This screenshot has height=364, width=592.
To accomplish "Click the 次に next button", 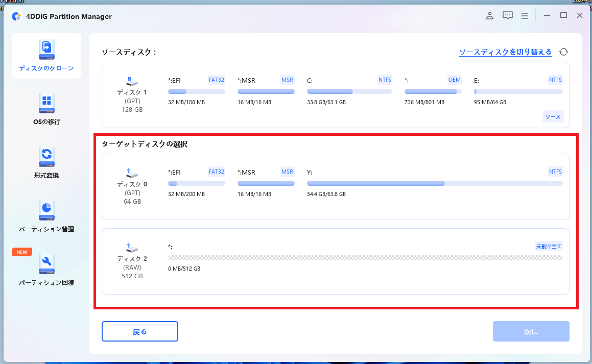I will click(531, 331).
